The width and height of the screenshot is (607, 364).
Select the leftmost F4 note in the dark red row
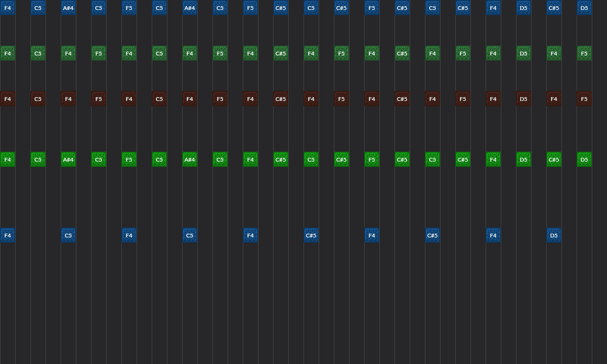tap(8, 99)
